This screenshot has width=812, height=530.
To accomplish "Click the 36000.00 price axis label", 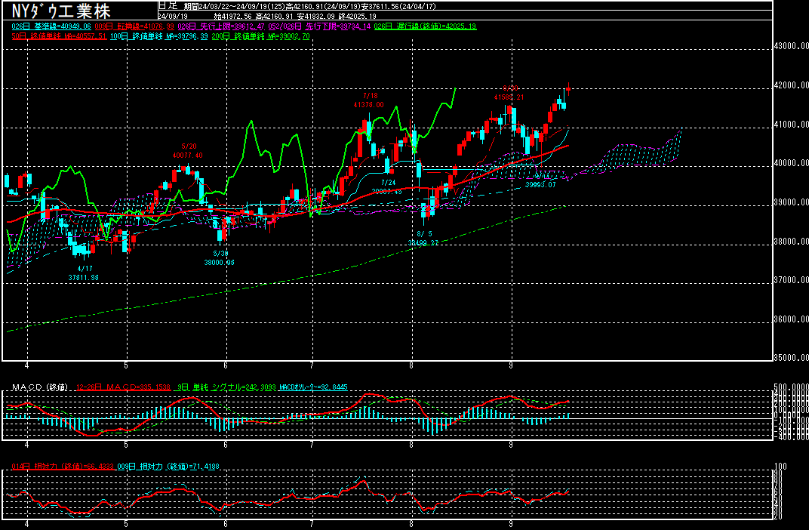I will pyautogui.click(x=792, y=319).
